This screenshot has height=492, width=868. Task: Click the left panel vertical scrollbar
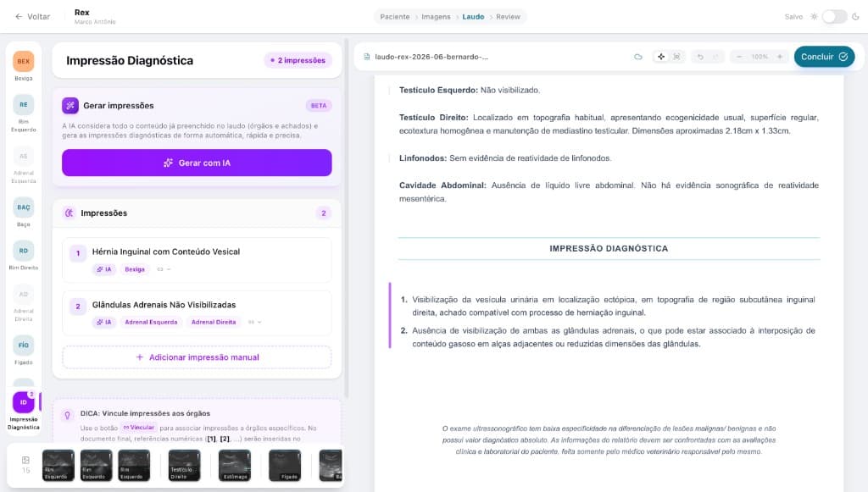pos(347,218)
